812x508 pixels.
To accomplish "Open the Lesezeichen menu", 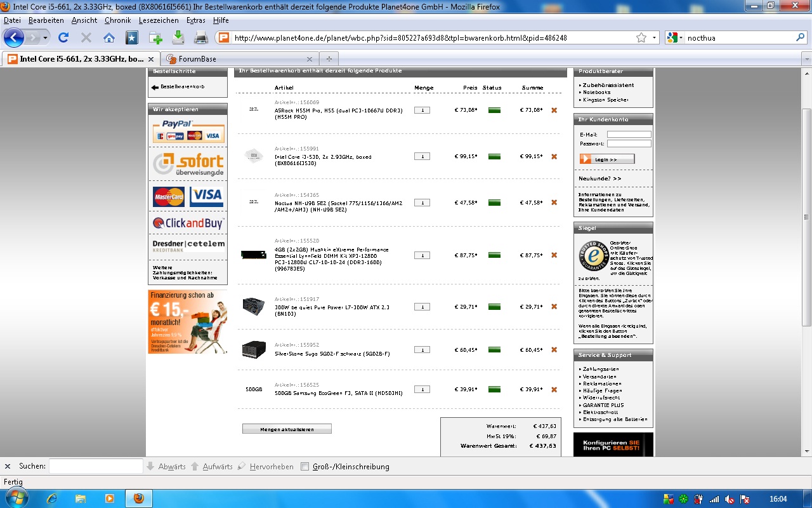I will point(159,20).
